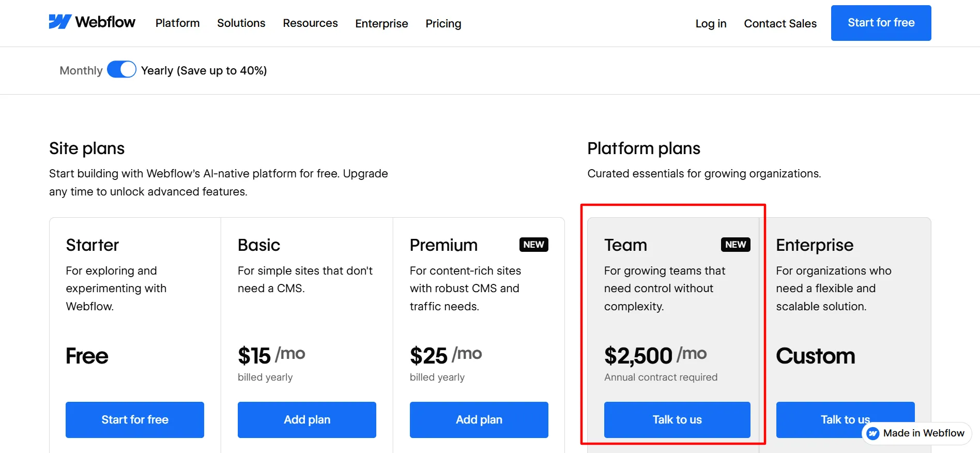Click the $15 /mo price
This screenshot has width=980, height=453.
(x=271, y=355)
